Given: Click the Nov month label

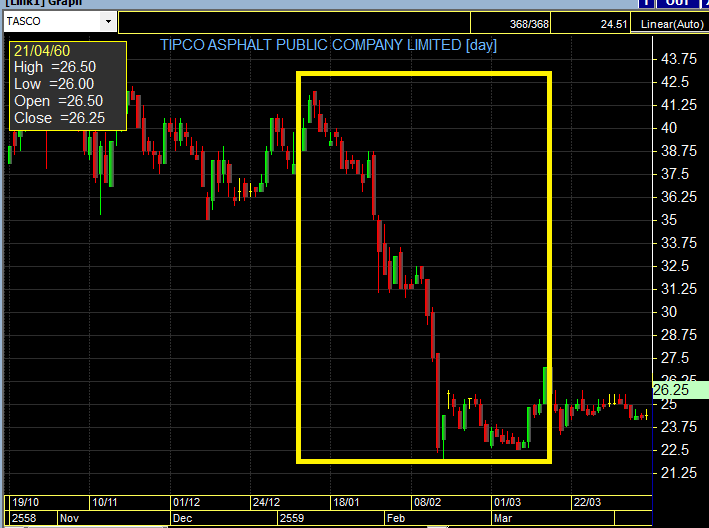Looking at the screenshot, I should (69, 518).
